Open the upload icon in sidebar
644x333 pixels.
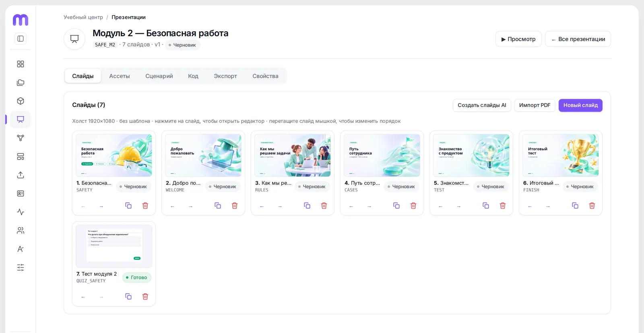pyautogui.click(x=21, y=175)
